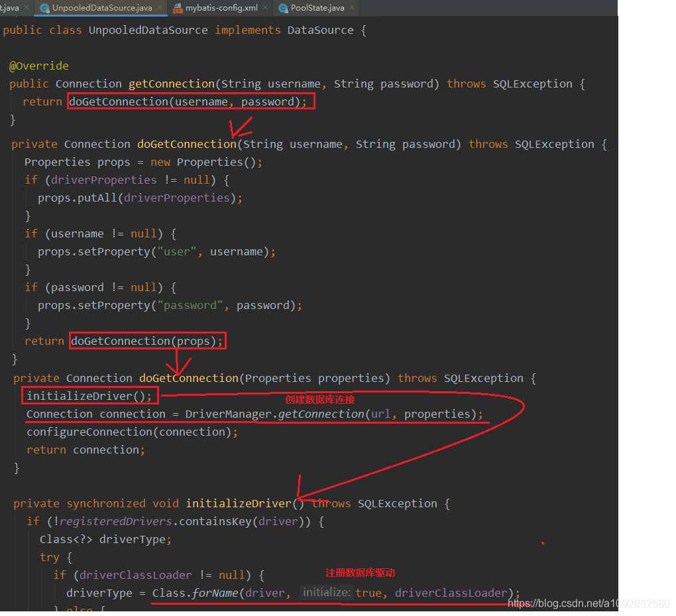The width and height of the screenshot is (676, 616).
Task: Click 'Class<?> driverType;' declaration
Action: point(105,539)
